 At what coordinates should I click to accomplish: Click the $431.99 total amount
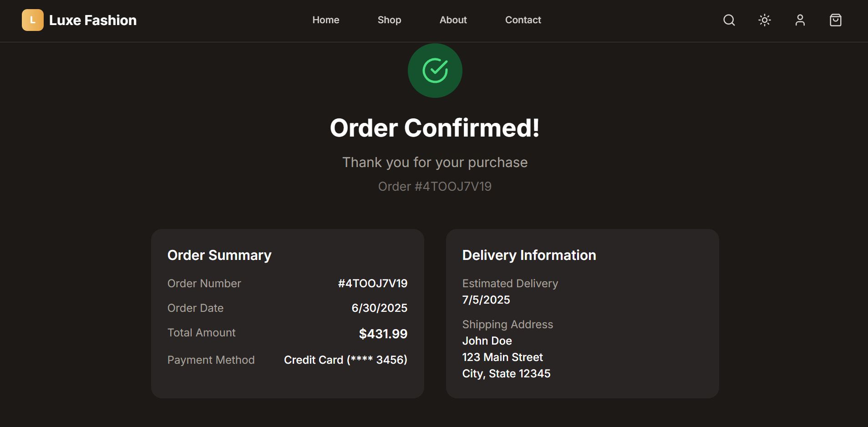[x=383, y=334]
